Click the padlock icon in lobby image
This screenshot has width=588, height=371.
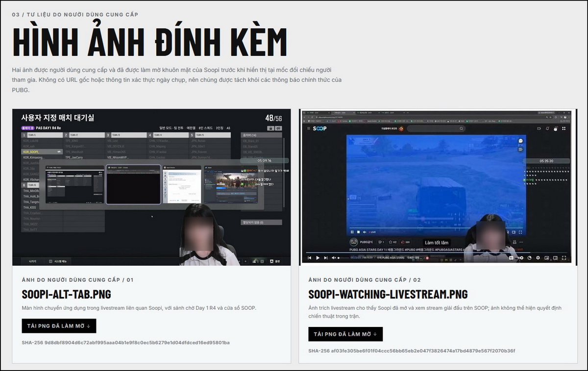click(x=270, y=128)
